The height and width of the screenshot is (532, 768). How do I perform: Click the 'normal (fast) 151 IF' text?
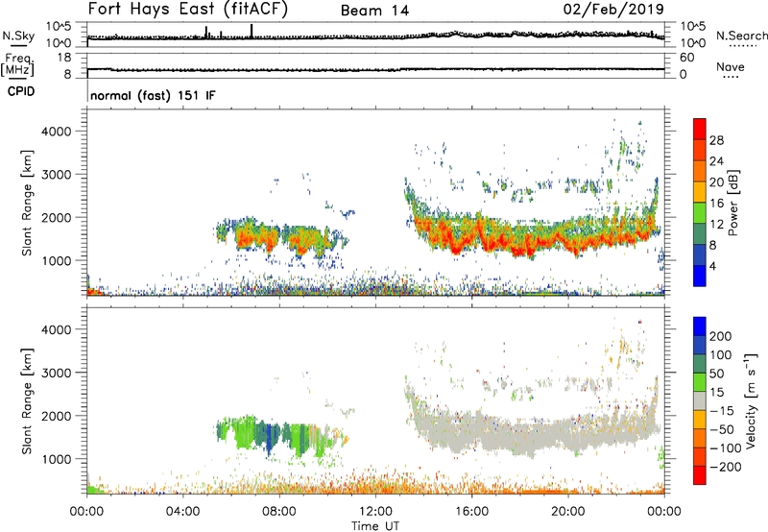[153, 95]
